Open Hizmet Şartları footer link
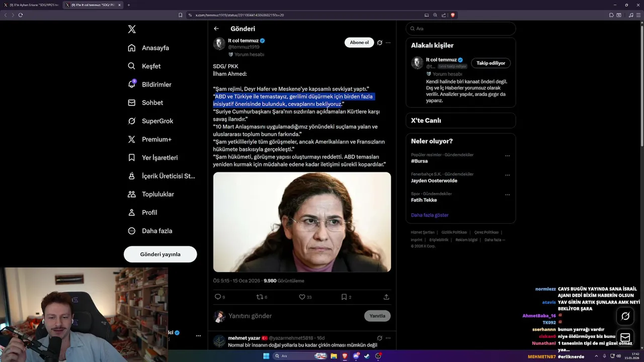Viewport: 644px width, 362px height. [423, 232]
